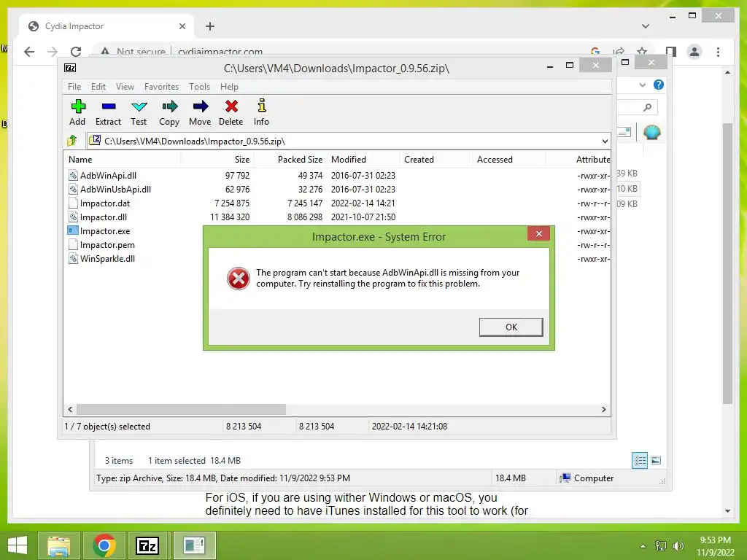747x560 pixels.
Task: Close the Impactor.exe System Error dialog
Action: pyautogui.click(x=539, y=233)
